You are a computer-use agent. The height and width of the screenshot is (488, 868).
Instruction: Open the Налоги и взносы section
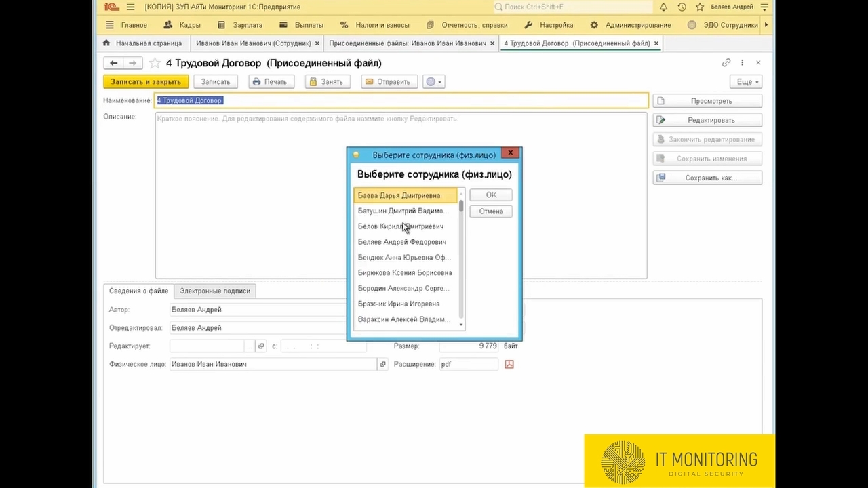coord(374,25)
